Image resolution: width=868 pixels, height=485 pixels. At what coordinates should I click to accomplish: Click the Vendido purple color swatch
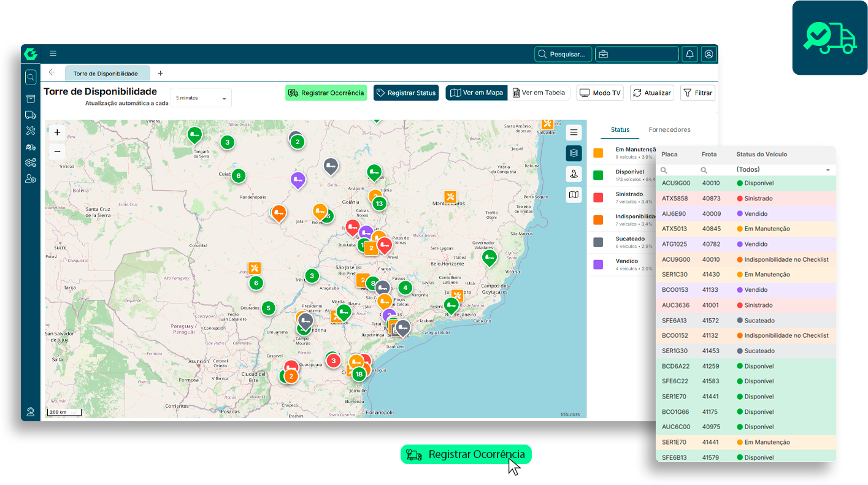[598, 264]
